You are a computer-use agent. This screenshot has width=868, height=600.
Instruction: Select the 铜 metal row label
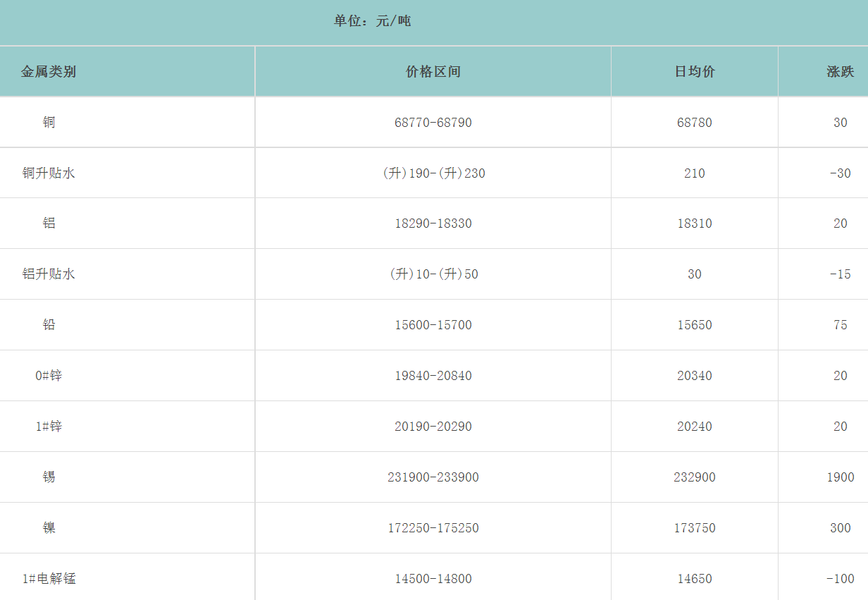coord(49,122)
